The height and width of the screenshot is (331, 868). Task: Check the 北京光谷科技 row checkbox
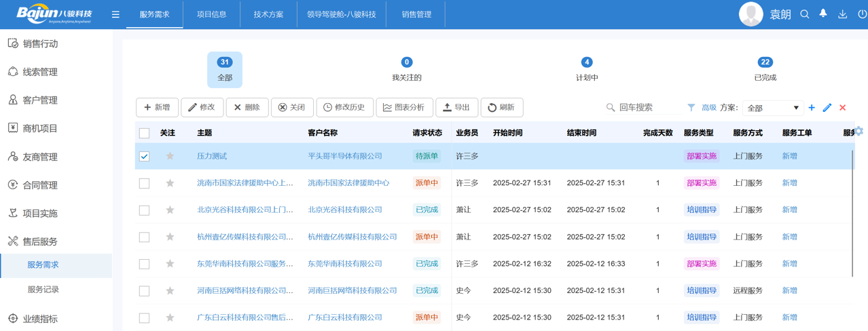pos(144,210)
